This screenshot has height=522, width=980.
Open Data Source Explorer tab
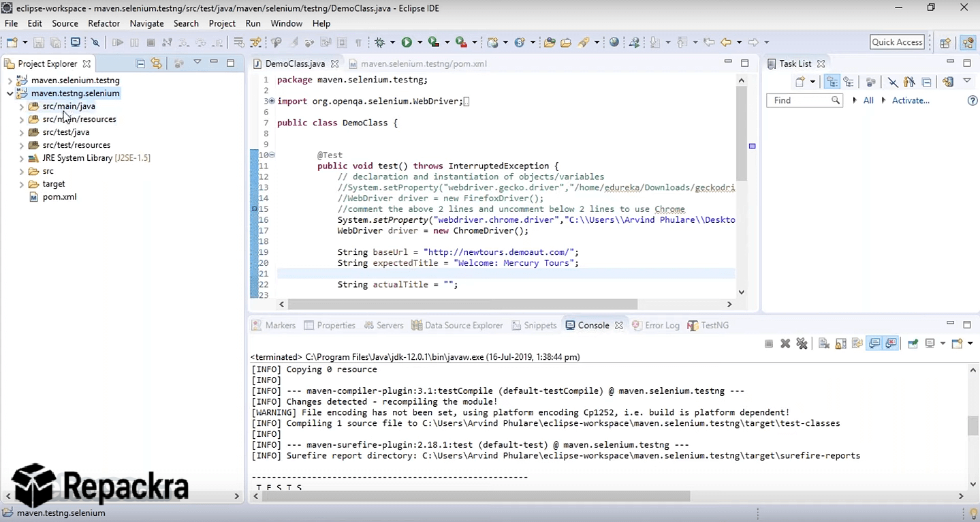457,325
